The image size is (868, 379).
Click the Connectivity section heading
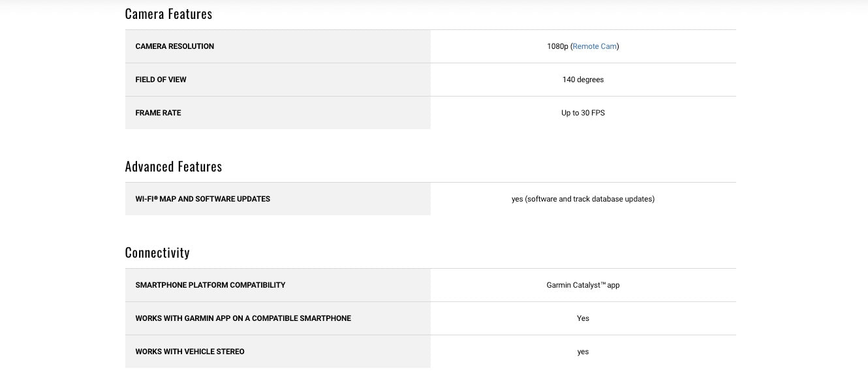pos(157,252)
